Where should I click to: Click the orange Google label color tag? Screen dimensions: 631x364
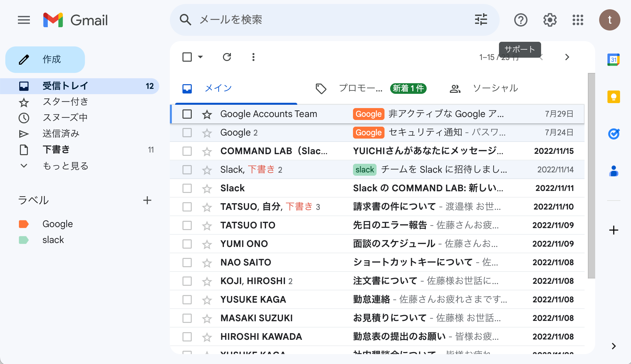coord(24,224)
